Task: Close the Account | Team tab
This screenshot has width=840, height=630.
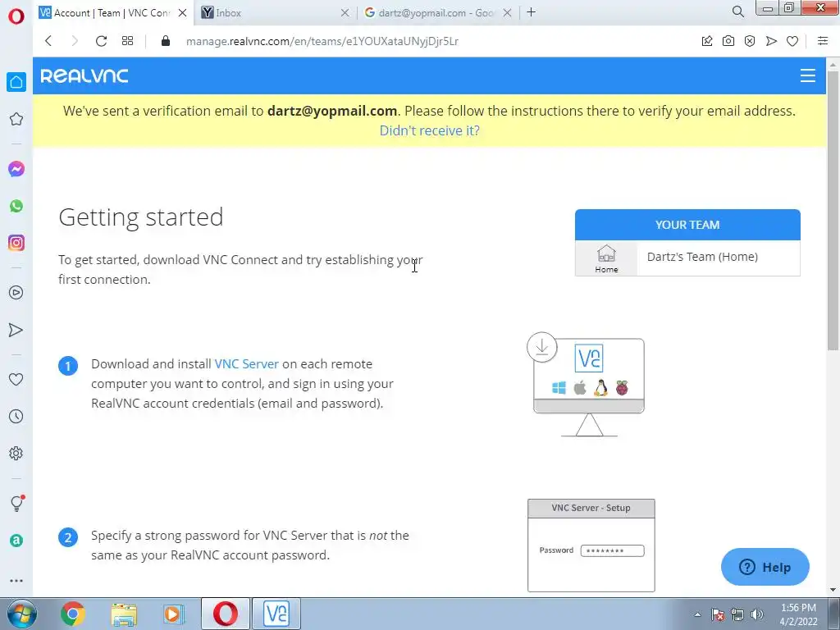Action: point(183,13)
